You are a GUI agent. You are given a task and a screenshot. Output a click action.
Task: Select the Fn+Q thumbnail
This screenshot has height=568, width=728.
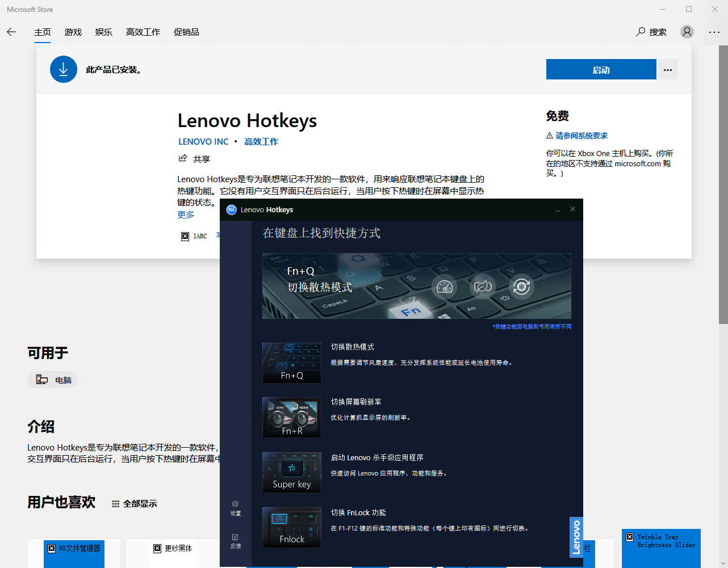(292, 363)
